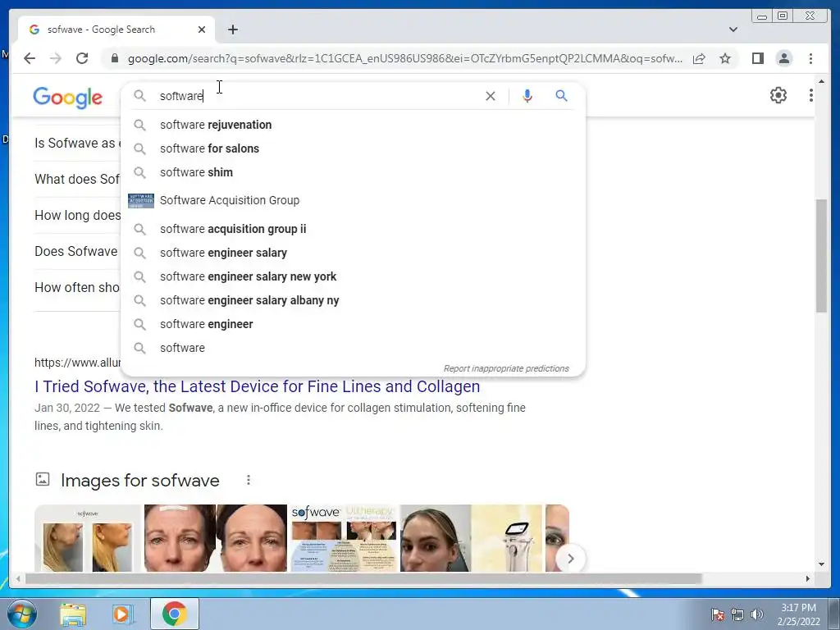Viewport: 840px width, 630px height.
Task: Select suggestion "software rejuvenation"
Action: pyautogui.click(x=353, y=125)
